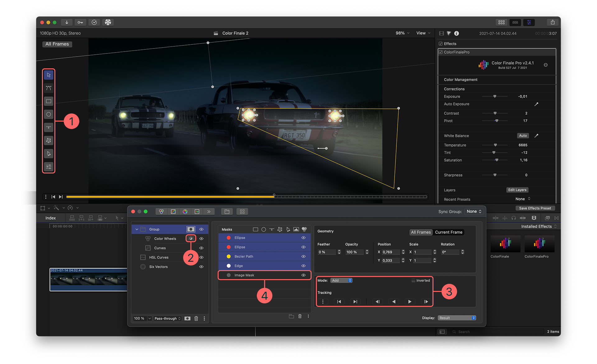Image resolution: width=597 pixels, height=364 pixels.
Task: Adjust the Temperature slider
Action: [495, 145]
